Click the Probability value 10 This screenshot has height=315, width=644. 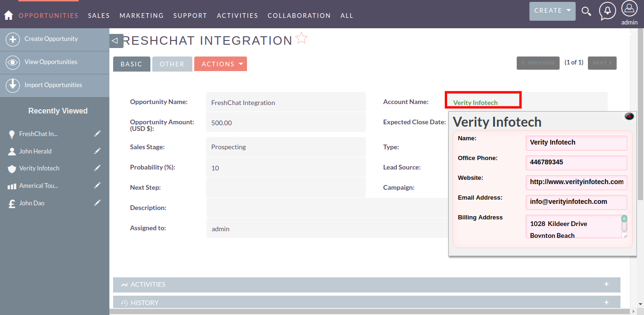[x=215, y=168]
